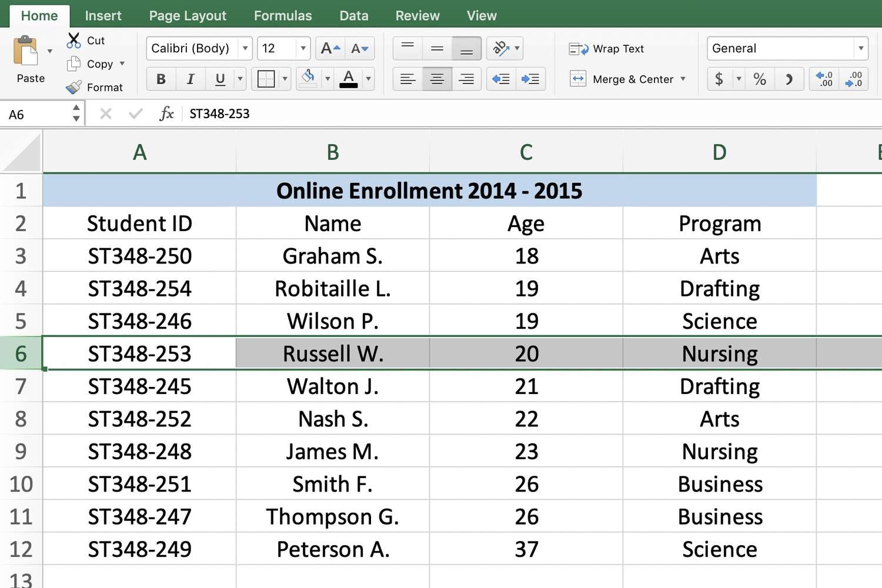Open the font size 12 dropdown
This screenshot has height=588, width=882.
(303, 48)
